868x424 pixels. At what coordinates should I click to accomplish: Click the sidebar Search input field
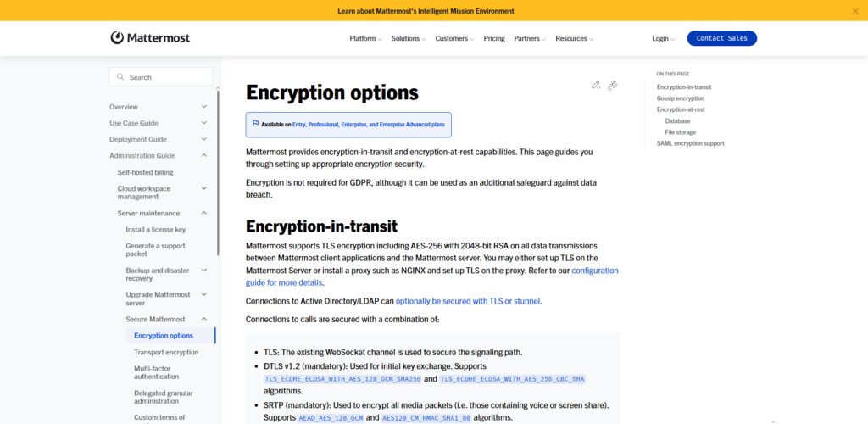pos(160,77)
